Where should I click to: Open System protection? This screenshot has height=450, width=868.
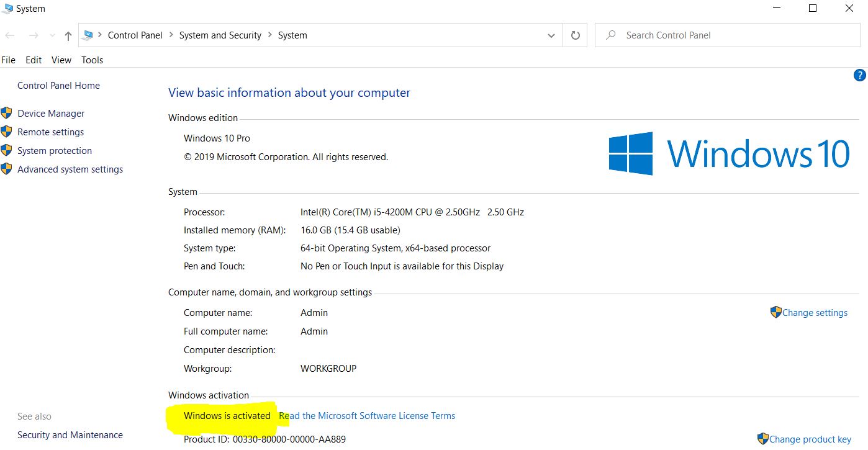[x=55, y=151]
